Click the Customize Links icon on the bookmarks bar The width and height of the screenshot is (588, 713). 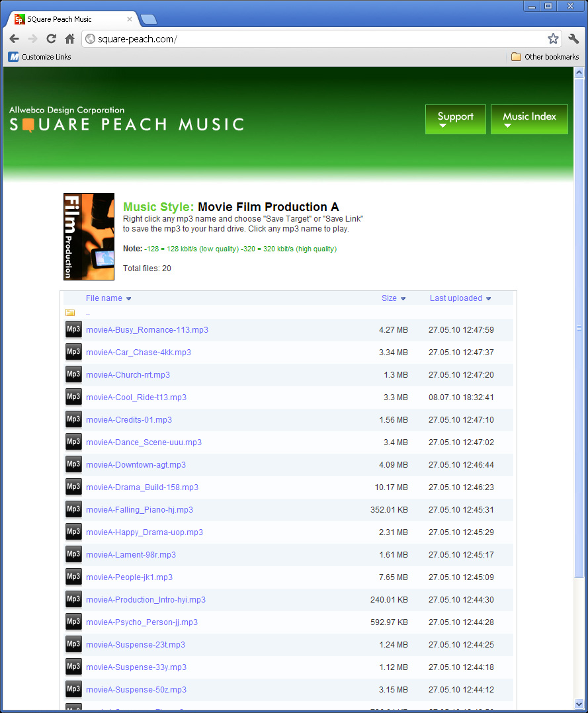13,57
